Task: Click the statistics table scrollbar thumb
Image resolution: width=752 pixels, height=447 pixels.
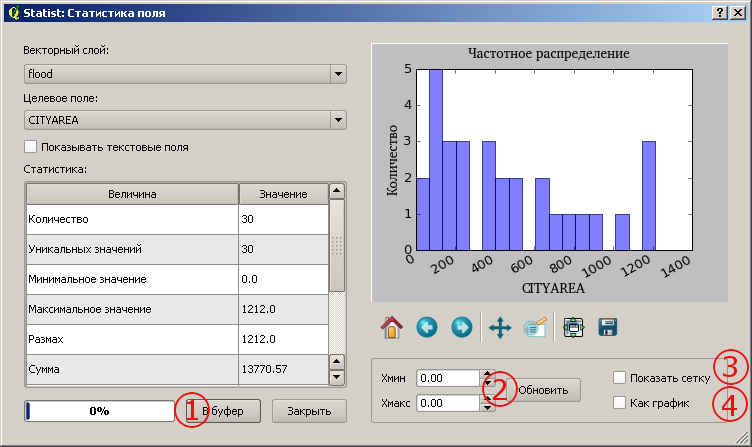Action: (x=337, y=246)
